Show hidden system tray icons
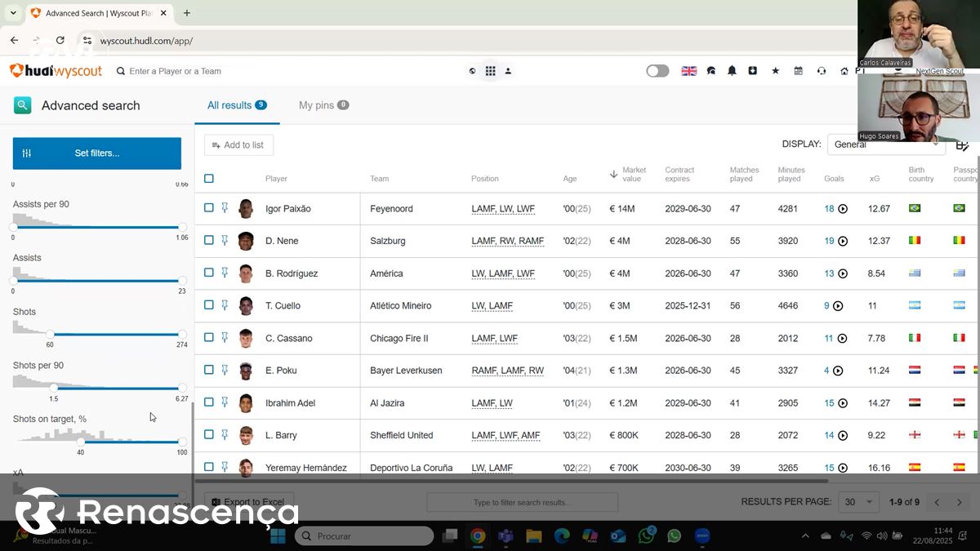 click(x=805, y=536)
